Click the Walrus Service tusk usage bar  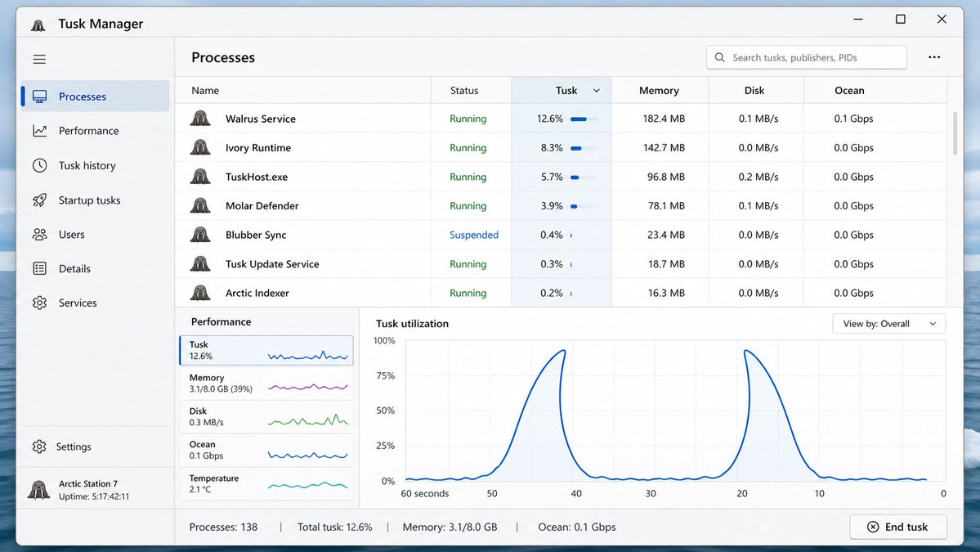pos(584,119)
